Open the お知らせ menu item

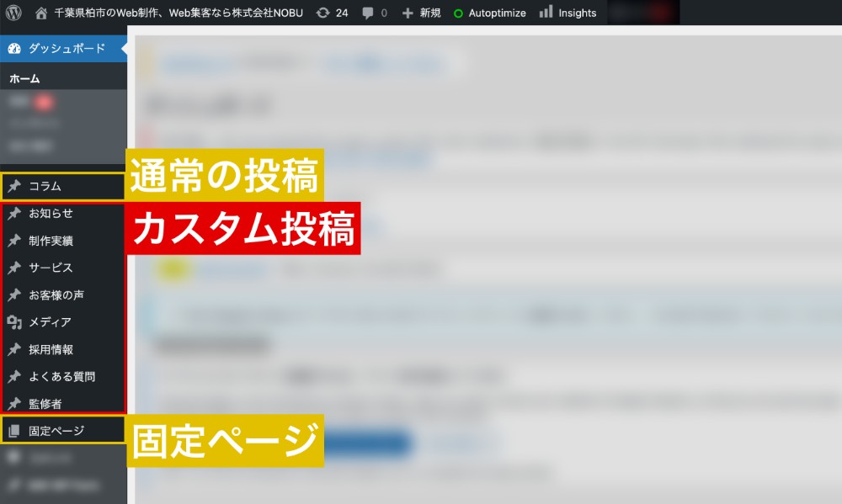point(51,214)
